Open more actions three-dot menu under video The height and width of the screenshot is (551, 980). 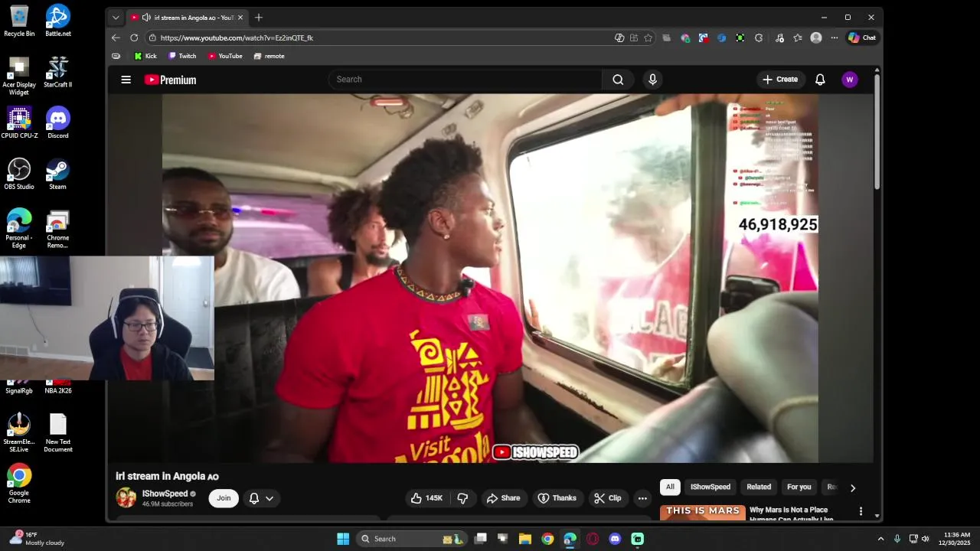click(642, 498)
